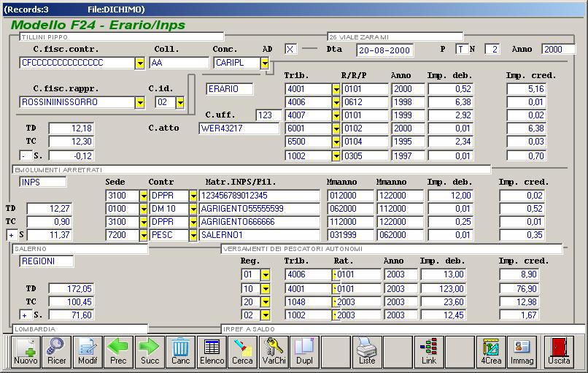The height and width of the screenshot is (373, 588).
Task: Open the Elenco list table icon
Action: [212, 351]
